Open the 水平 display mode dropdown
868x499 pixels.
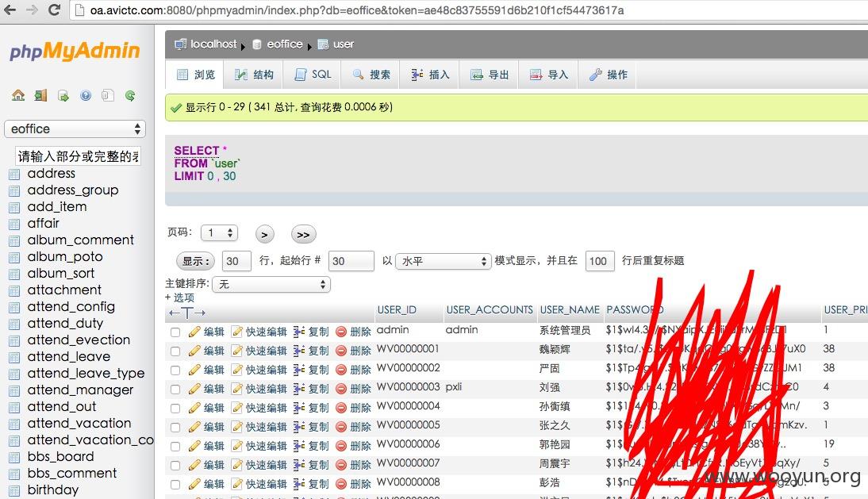click(443, 261)
